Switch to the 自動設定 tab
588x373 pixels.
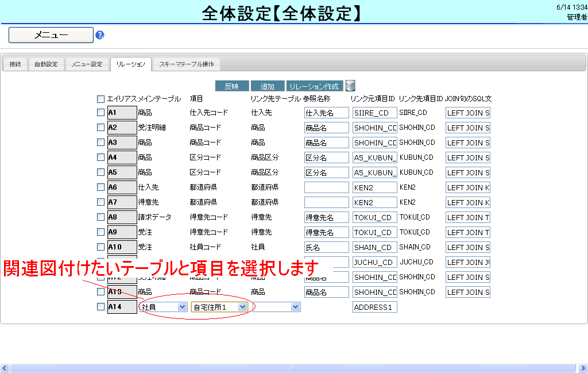(x=46, y=64)
